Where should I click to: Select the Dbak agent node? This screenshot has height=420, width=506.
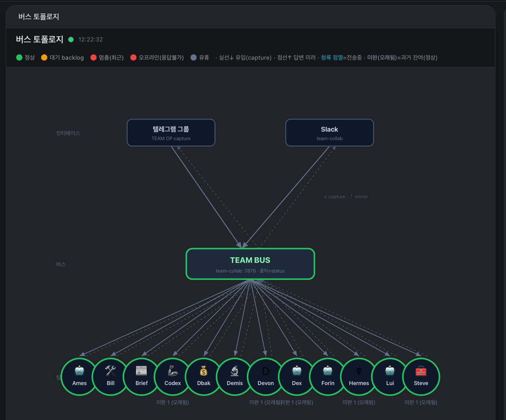click(204, 377)
